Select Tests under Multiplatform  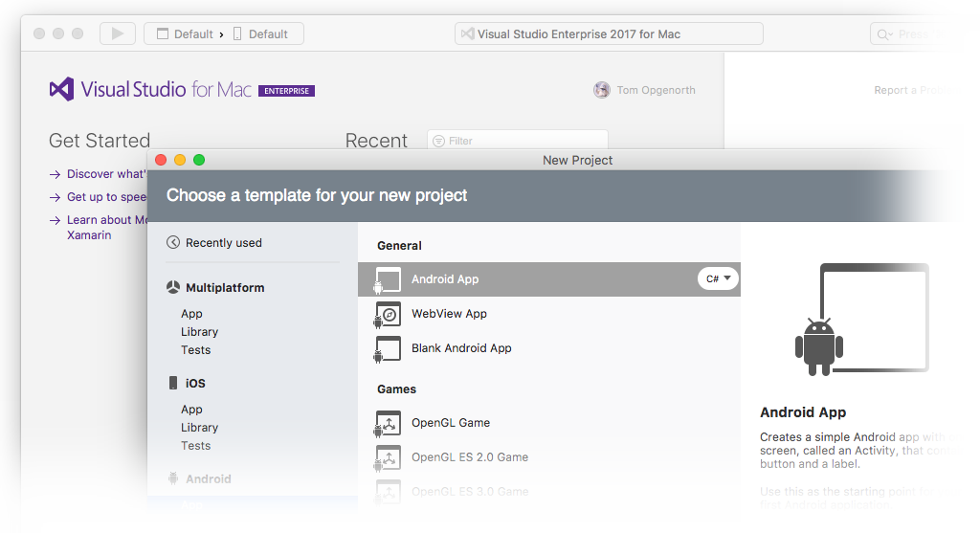click(x=195, y=350)
